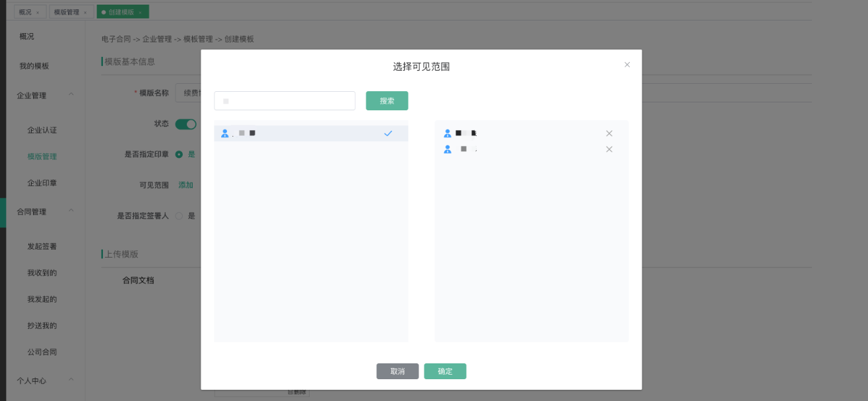Image resolution: width=868 pixels, height=401 pixels.
Task: Click the user avatar icon in left list
Action: click(225, 133)
